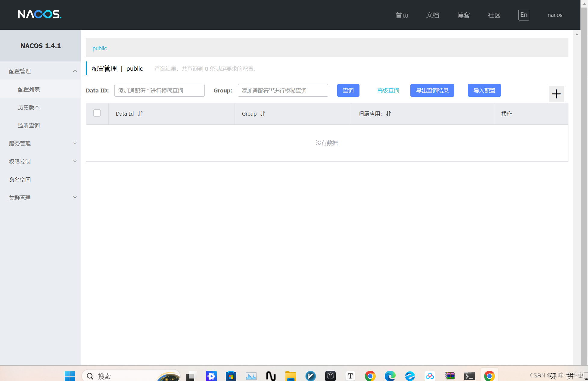Screen dimensions: 588x381
Task: Open 文档 in top navigation
Action: click(x=433, y=15)
